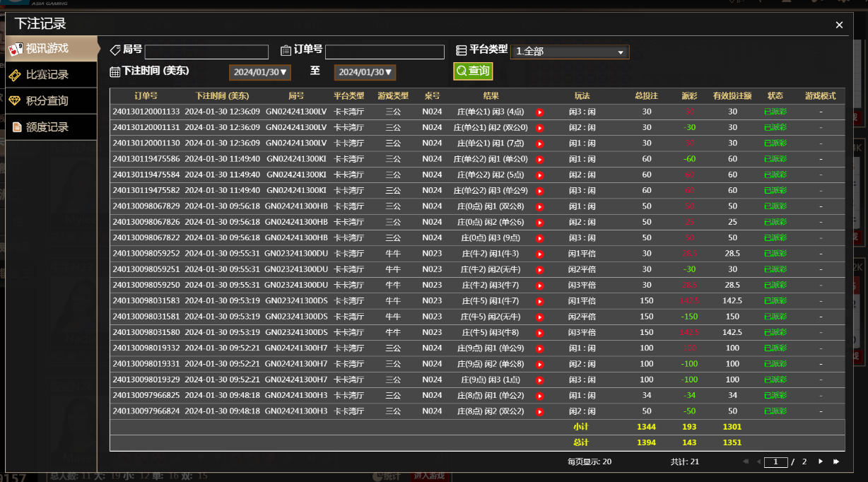Play replay icon for order 240130098059252
The width and height of the screenshot is (868, 482).
coord(539,254)
